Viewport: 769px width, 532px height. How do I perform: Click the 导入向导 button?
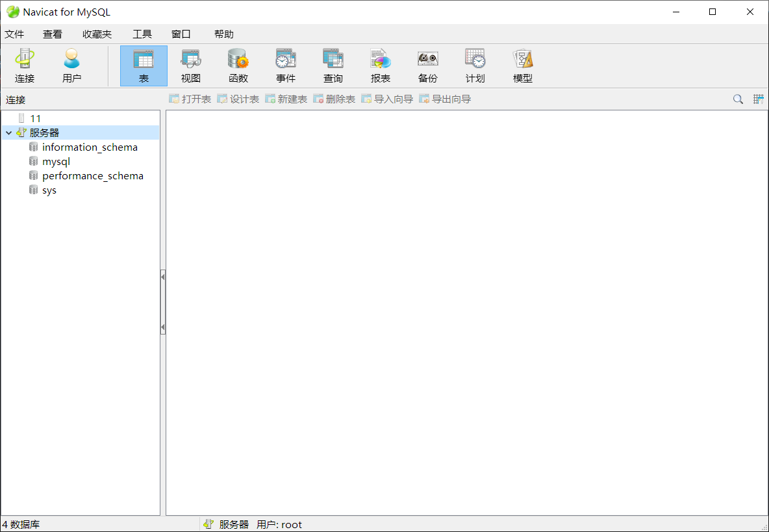[387, 99]
